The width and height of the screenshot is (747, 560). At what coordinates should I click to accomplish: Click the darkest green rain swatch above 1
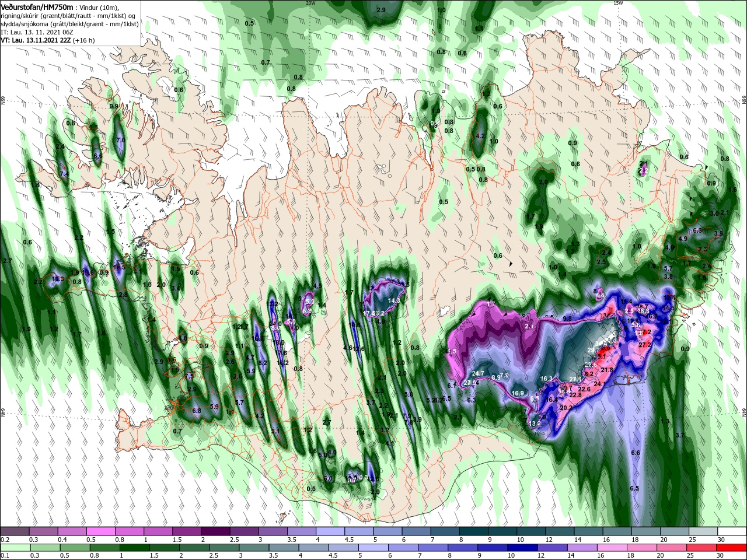[x=135, y=548]
